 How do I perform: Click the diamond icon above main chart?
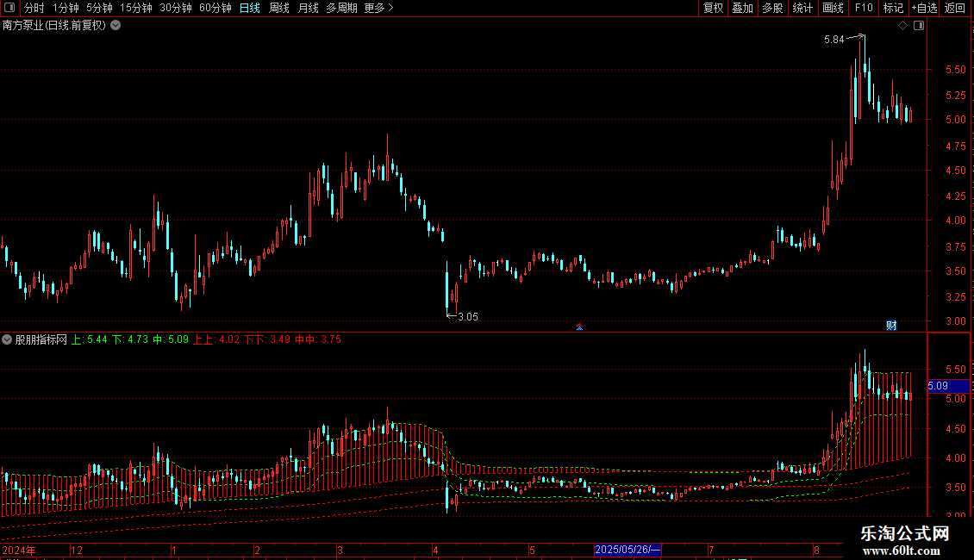(x=903, y=26)
